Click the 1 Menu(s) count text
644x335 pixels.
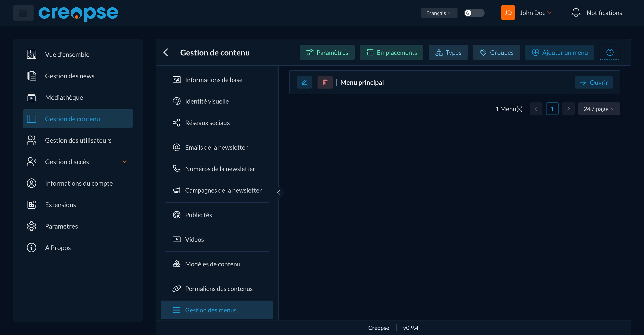click(x=509, y=109)
